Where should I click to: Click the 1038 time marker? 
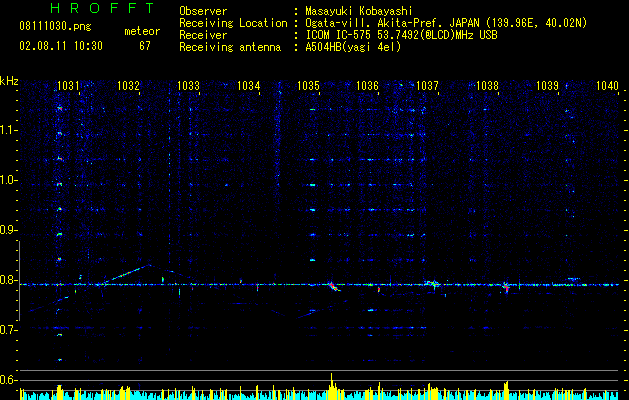[487, 86]
